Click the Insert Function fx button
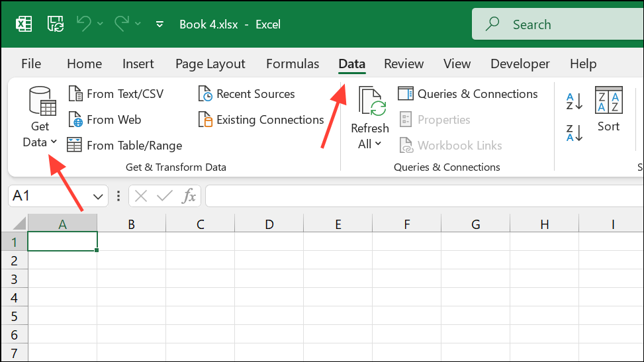 tap(189, 196)
